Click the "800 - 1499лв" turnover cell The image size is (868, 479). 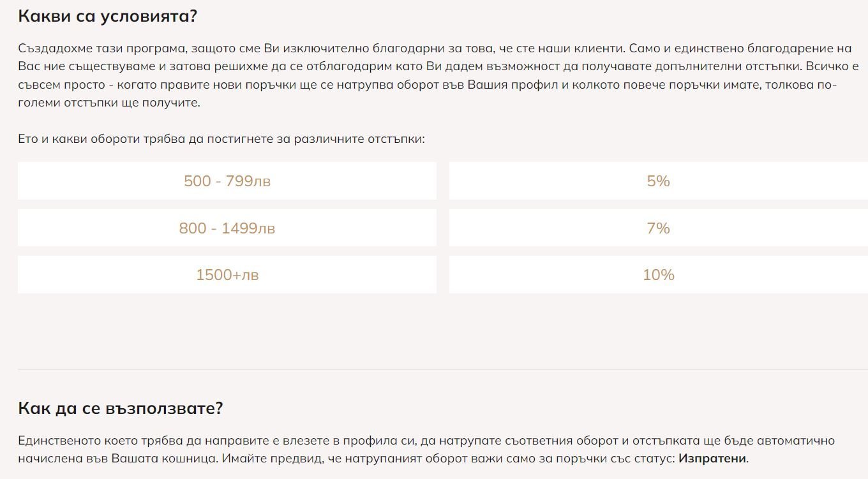pos(227,228)
